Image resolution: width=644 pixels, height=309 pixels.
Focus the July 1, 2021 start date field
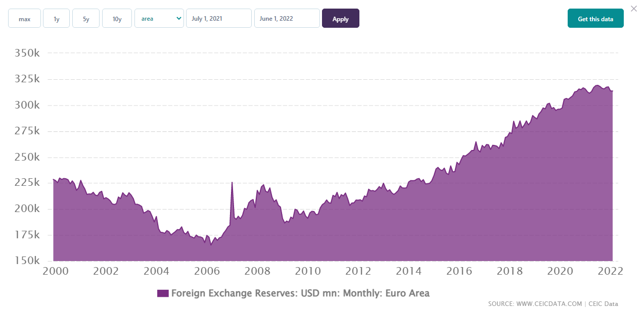point(218,19)
